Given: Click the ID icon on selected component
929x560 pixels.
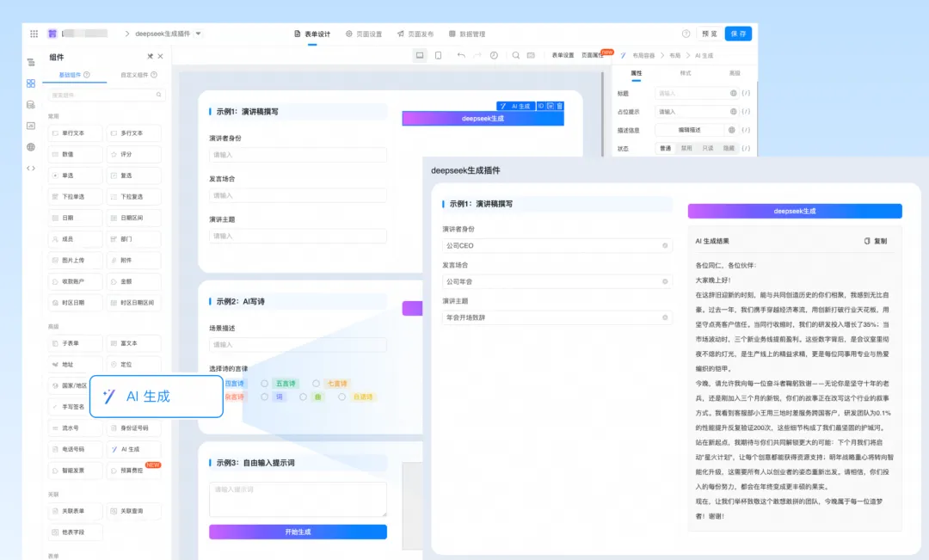Looking at the screenshot, I should tap(541, 106).
